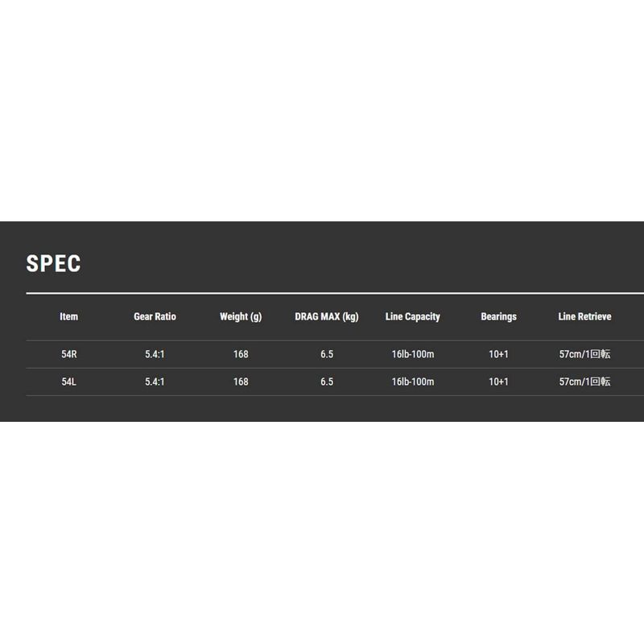Select the 10+1 bearings for 54L
Screen dimensions: 644x644
tap(498, 382)
